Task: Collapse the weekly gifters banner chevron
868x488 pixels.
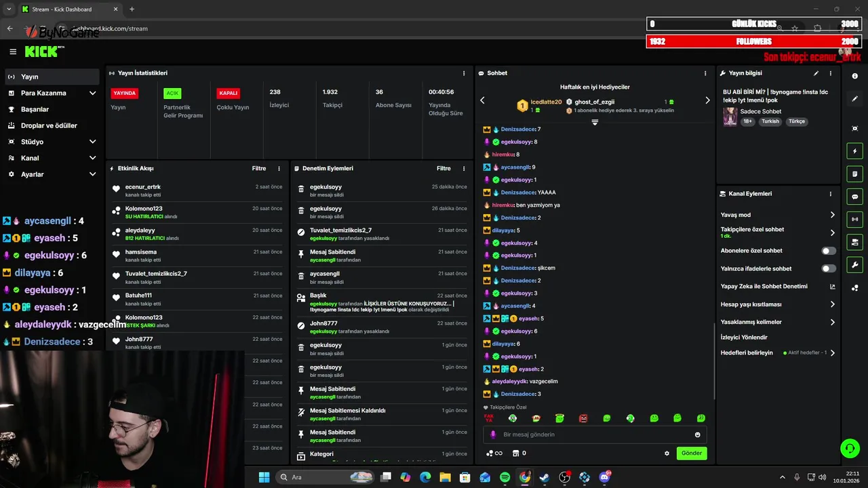Action: [595, 123]
